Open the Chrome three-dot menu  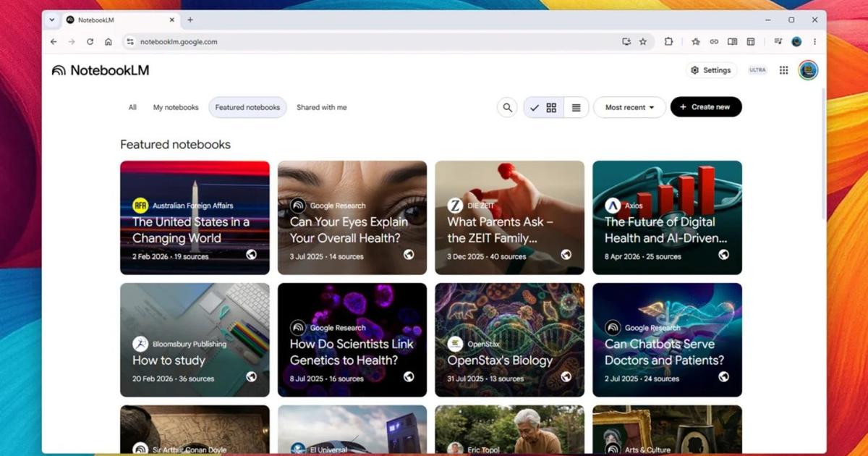814,42
